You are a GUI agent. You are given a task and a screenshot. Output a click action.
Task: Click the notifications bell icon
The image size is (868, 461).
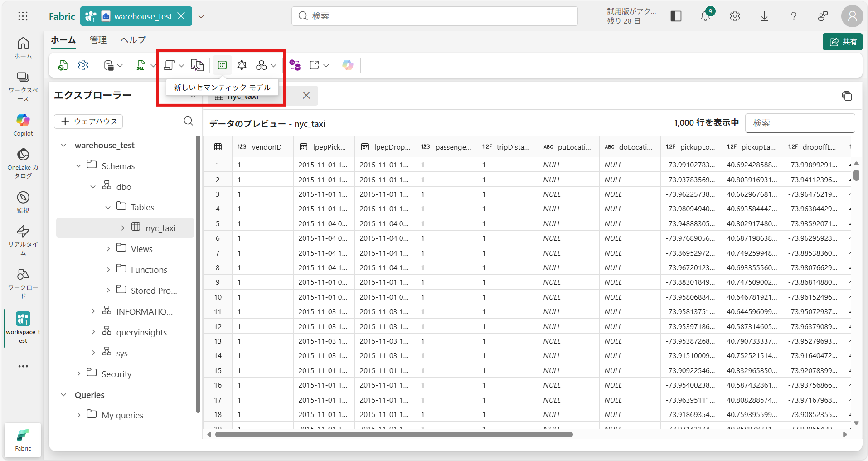click(x=705, y=16)
